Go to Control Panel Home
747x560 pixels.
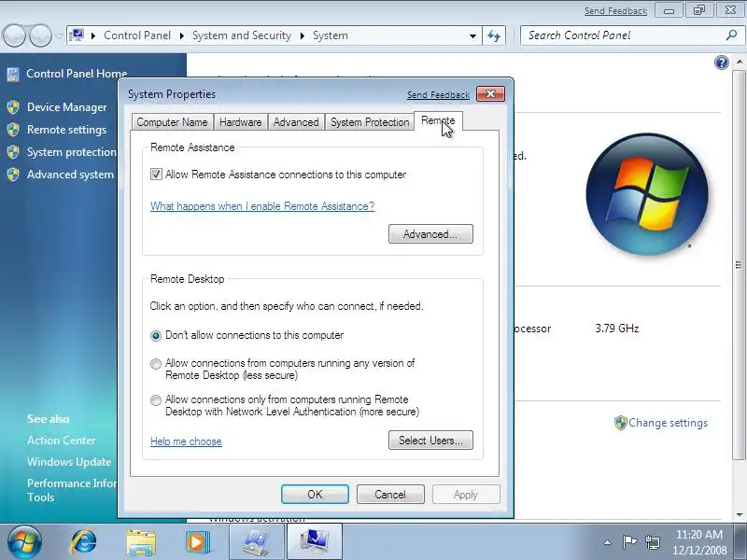[x=77, y=74]
